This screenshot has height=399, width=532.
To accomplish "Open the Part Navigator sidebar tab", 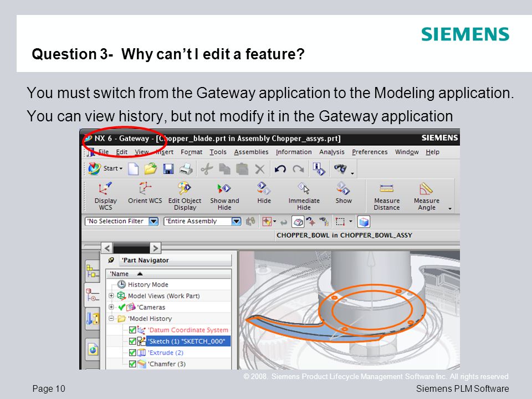I will [x=92, y=296].
